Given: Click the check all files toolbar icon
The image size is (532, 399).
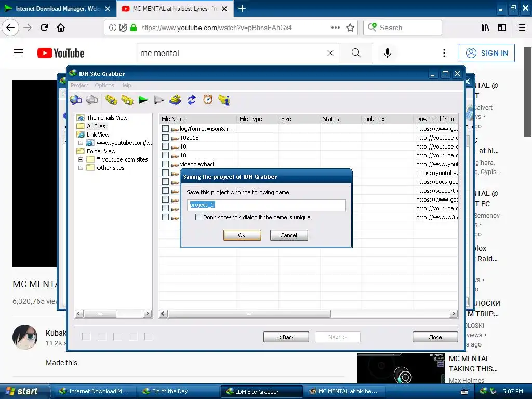Looking at the screenshot, I should point(111,100).
